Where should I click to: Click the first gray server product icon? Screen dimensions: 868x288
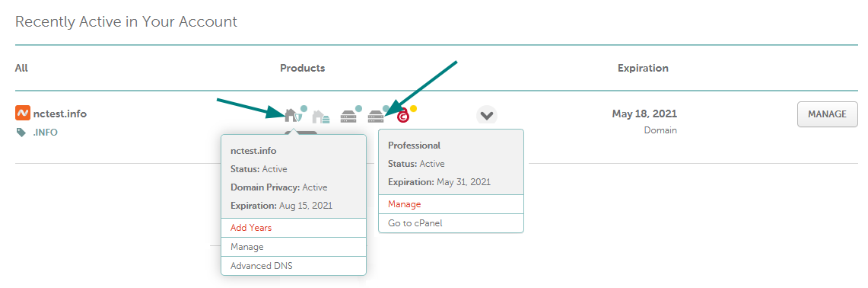(348, 116)
